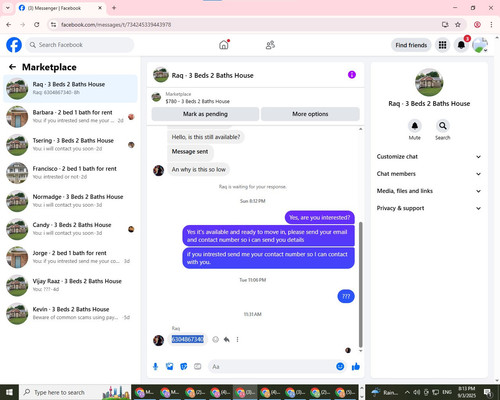Open the Friends icon in top navigation
Screen dimensions: 500x400
point(270,45)
